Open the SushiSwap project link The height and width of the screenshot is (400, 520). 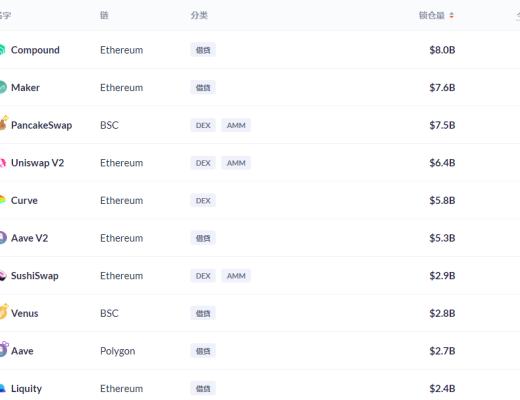point(35,276)
